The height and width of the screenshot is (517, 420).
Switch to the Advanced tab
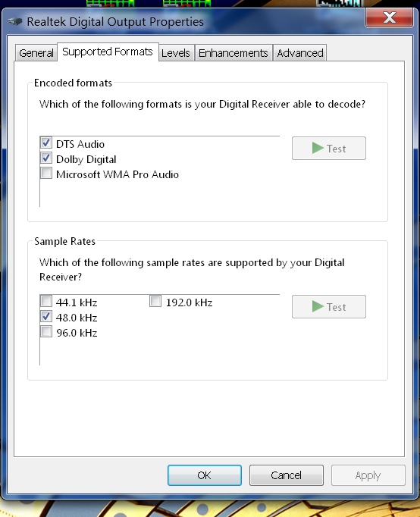[300, 53]
